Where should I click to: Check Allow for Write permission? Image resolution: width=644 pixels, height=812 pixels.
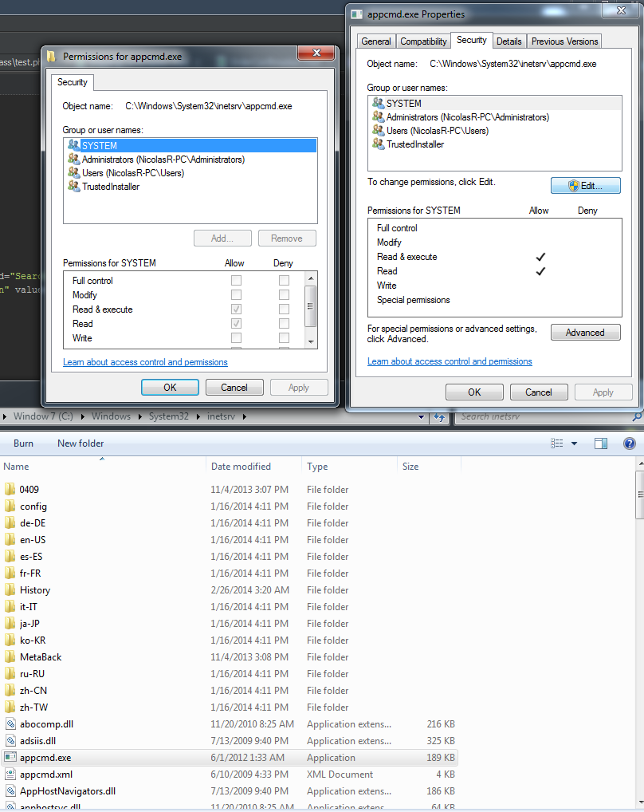pyautogui.click(x=237, y=337)
